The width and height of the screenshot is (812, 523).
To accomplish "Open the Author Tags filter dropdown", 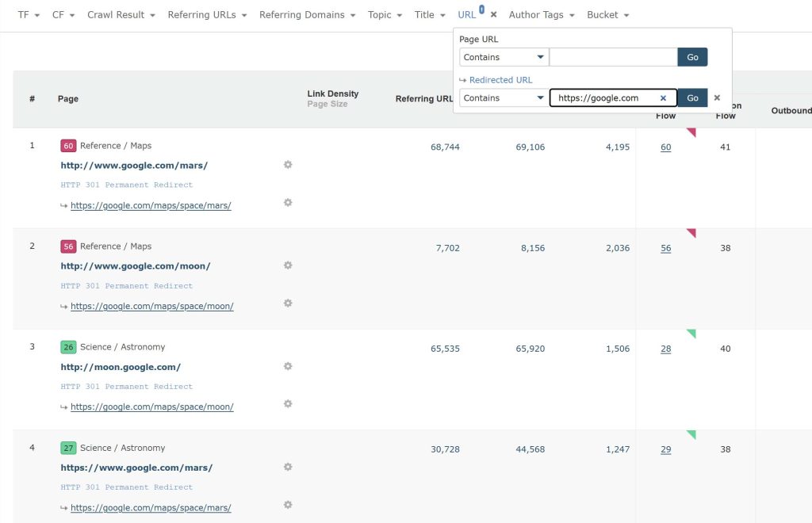I will pyautogui.click(x=542, y=15).
